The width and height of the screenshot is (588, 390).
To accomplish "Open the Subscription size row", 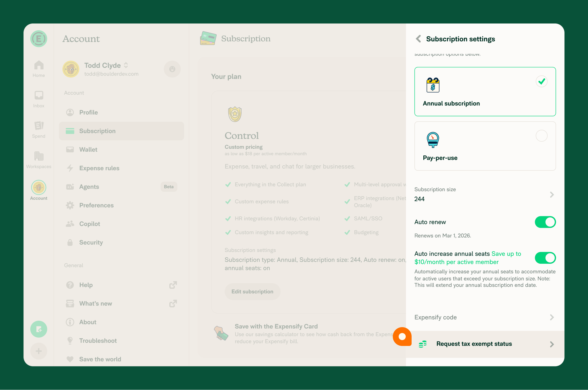I will pyautogui.click(x=485, y=194).
